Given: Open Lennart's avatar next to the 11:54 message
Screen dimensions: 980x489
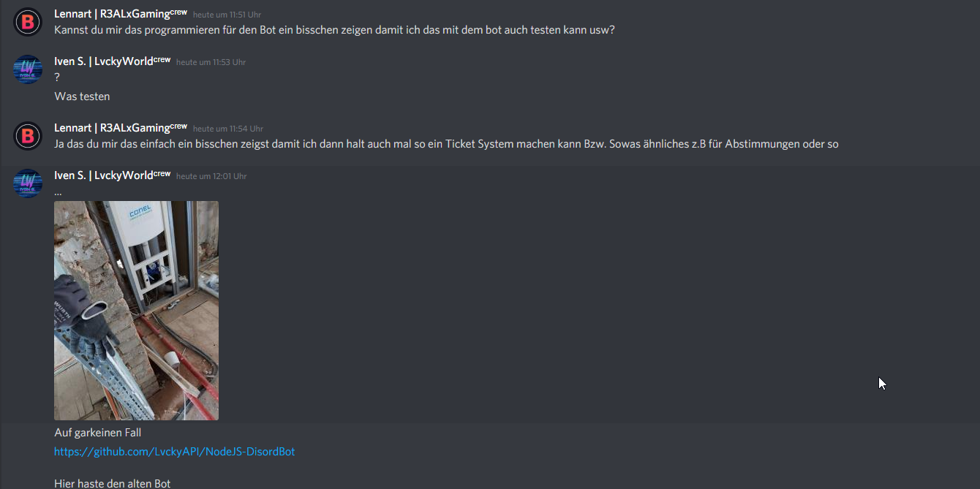Looking at the screenshot, I should [28, 135].
